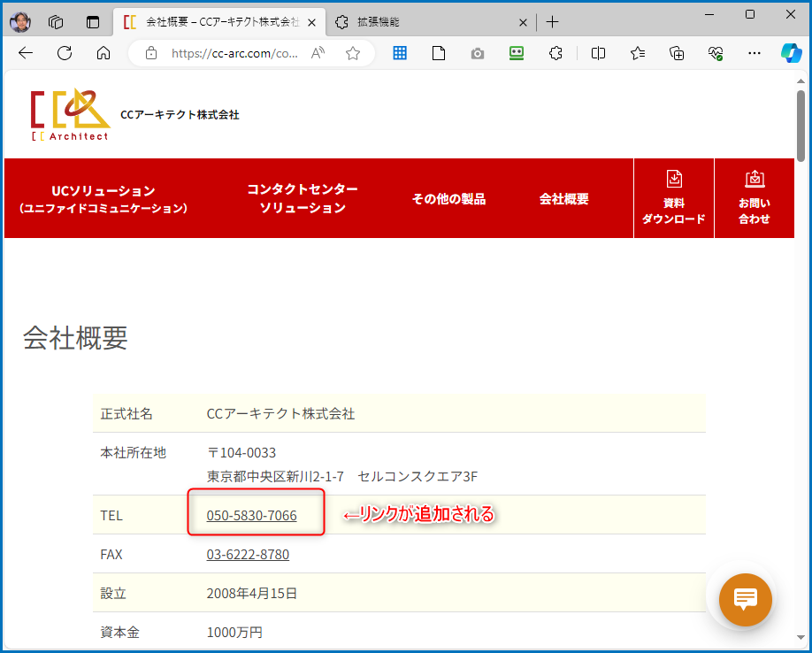
Task: Focus the address bar URL field
Action: click(x=234, y=53)
